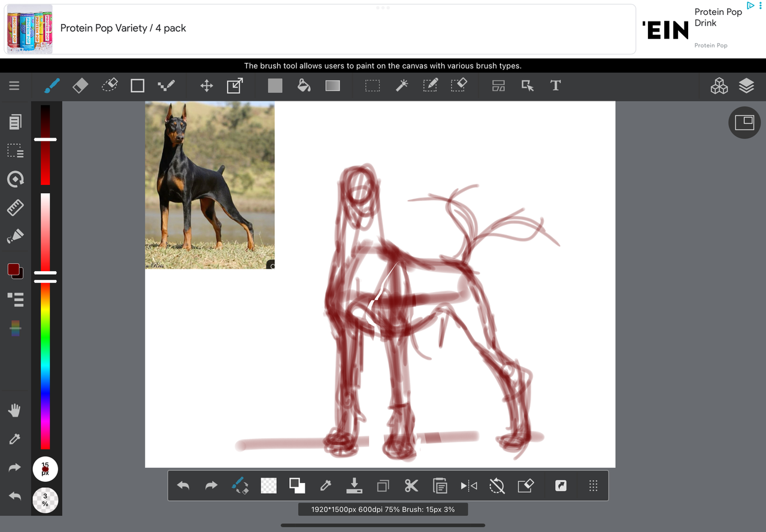The width and height of the screenshot is (766, 532).
Task: Click the paste clipboard icon
Action: [x=440, y=485]
